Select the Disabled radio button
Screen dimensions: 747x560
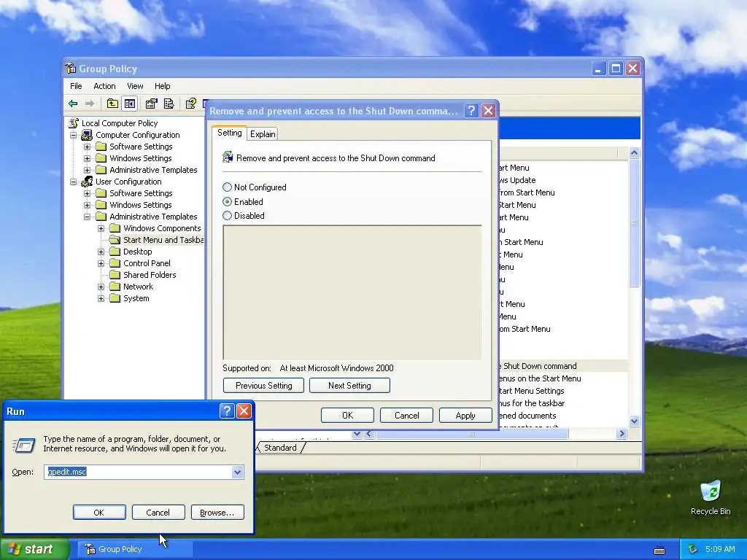tap(228, 216)
